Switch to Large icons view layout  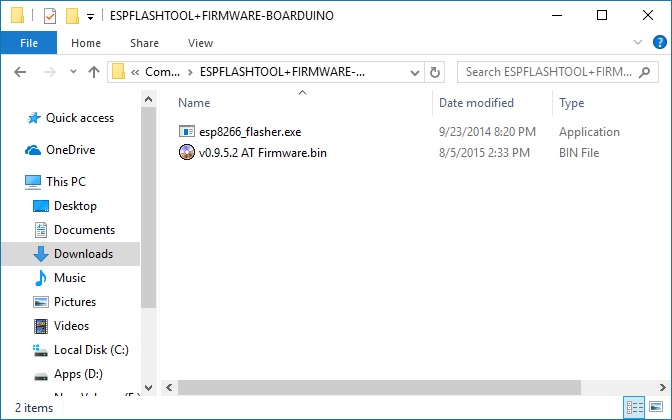[656, 406]
